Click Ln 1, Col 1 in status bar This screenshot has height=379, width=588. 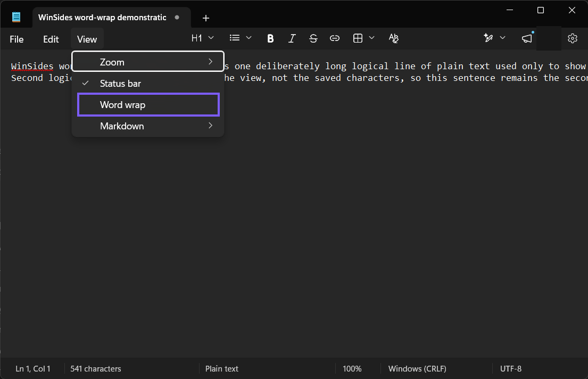coord(33,368)
